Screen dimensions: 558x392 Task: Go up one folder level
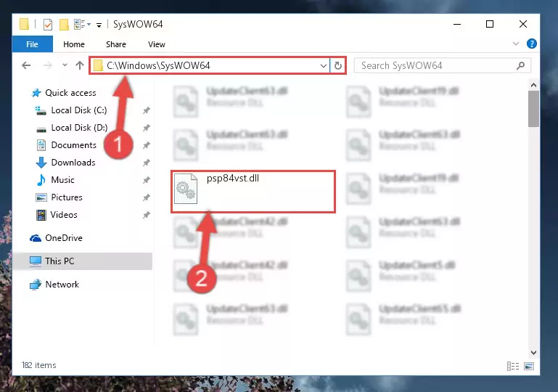pyautogui.click(x=80, y=65)
